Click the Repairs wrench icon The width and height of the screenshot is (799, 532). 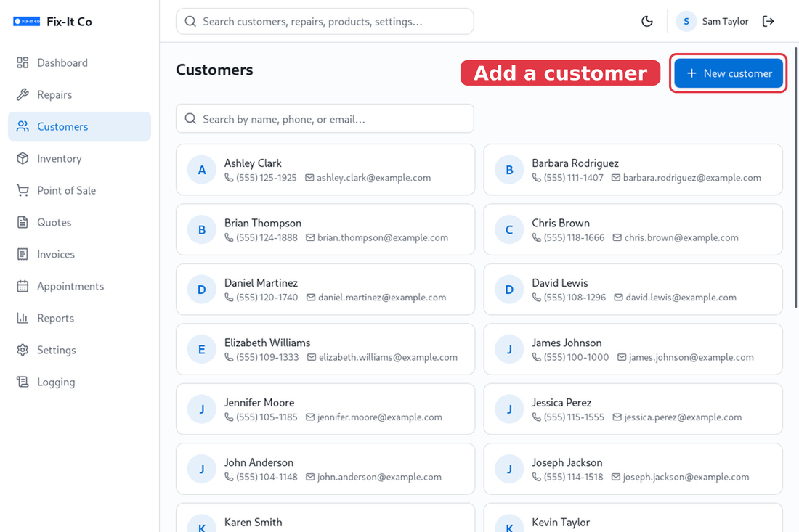click(23, 94)
